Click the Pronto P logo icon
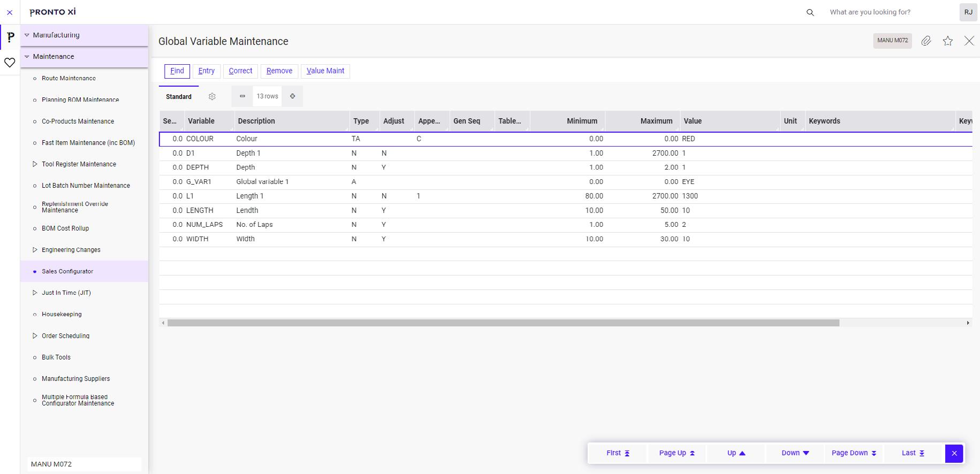 pos(10,37)
